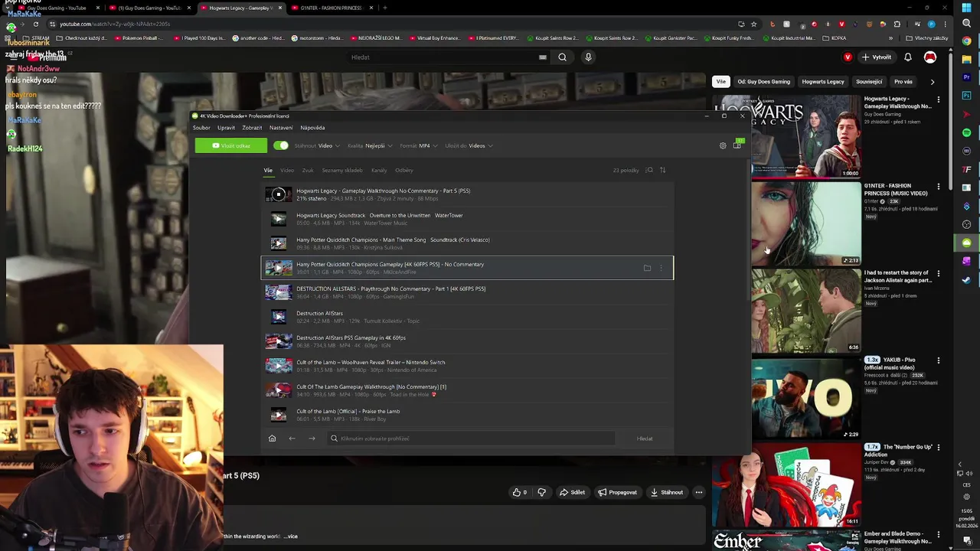Switch to the Kanály tab
The height and width of the screenshot is (551, 980).
[379, 170]
